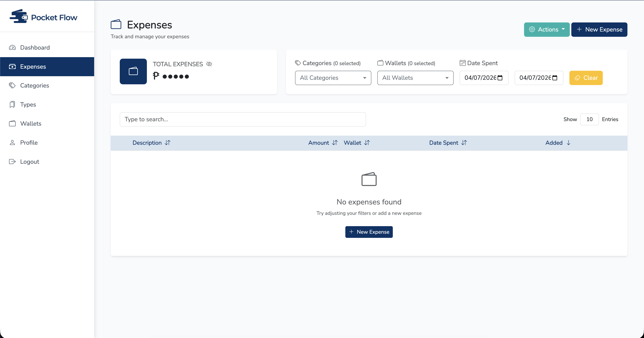Go to Dashboard in sidebar
The height and width of the screenshot is (338, 644).
(35, 48)
